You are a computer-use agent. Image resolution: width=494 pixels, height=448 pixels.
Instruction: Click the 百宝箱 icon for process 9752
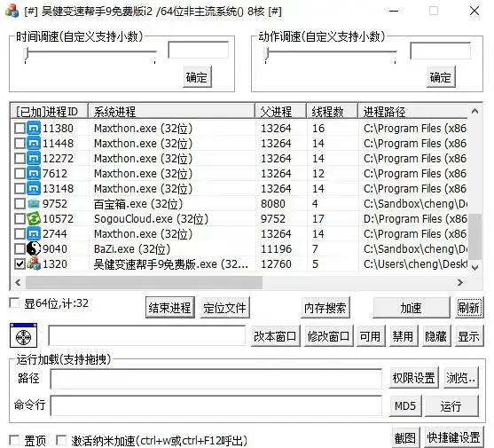tap(34, 204)
